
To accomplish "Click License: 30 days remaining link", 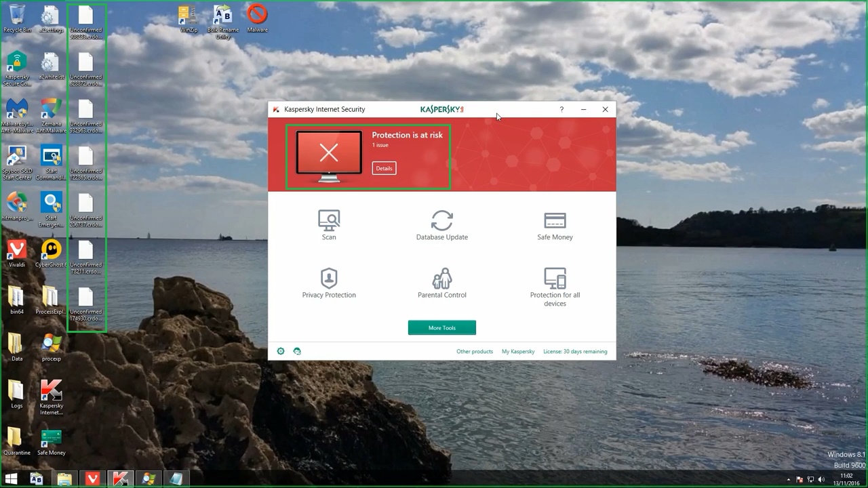I will pos(575,352).
